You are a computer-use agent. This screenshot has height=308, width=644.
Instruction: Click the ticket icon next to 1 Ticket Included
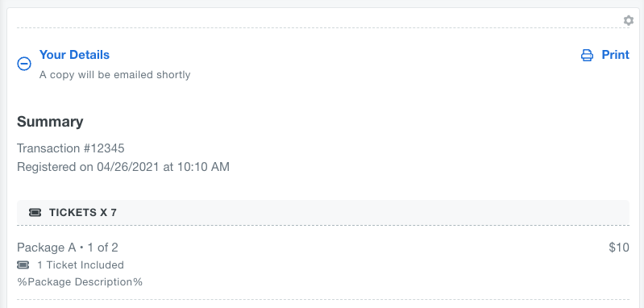[x=23, y=265]
